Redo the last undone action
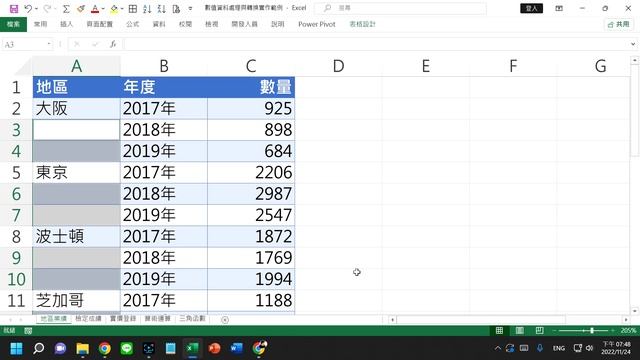This screenshot has height=360, width=640. 47,9
